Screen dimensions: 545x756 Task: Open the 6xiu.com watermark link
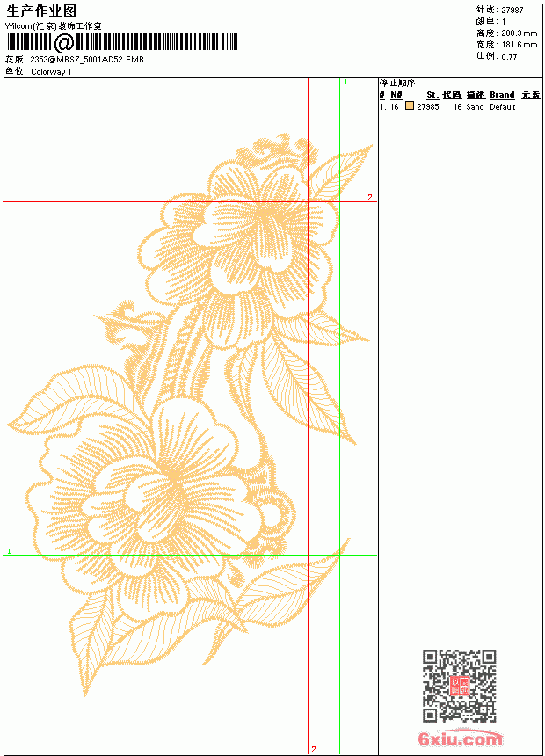point(460,738)
